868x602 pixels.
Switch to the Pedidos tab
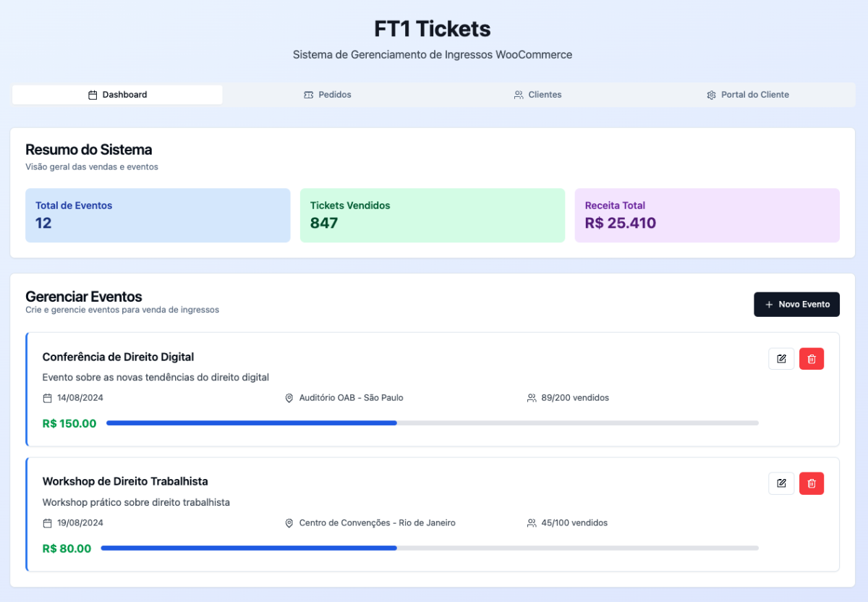(328, 95)
